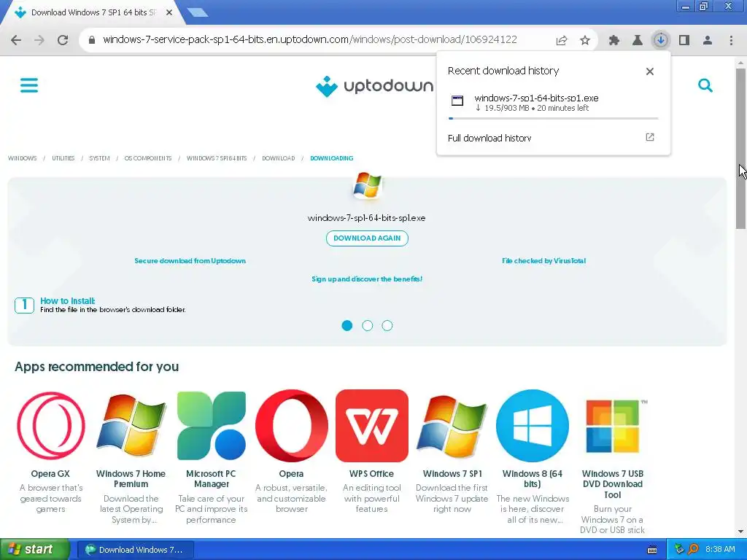Click the on-screen keyboard taskbar icon
Screen dimensions: 747x560
click(x=652, y=550)
